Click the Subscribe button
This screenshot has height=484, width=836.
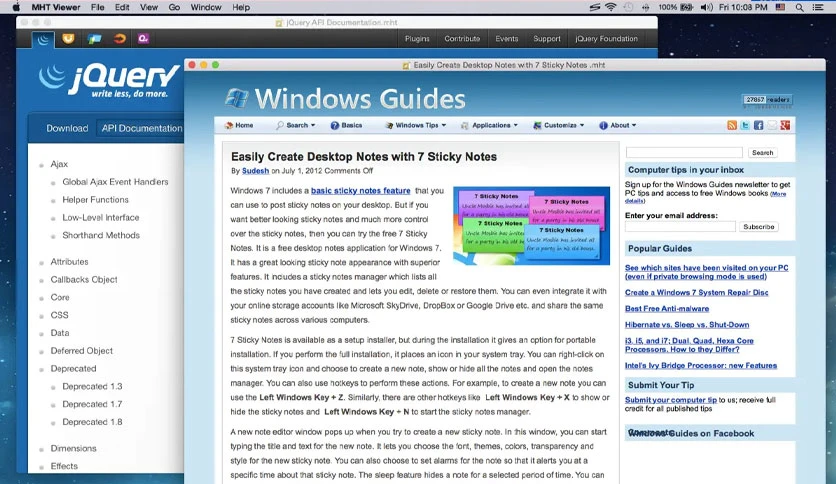coord(759,227)
